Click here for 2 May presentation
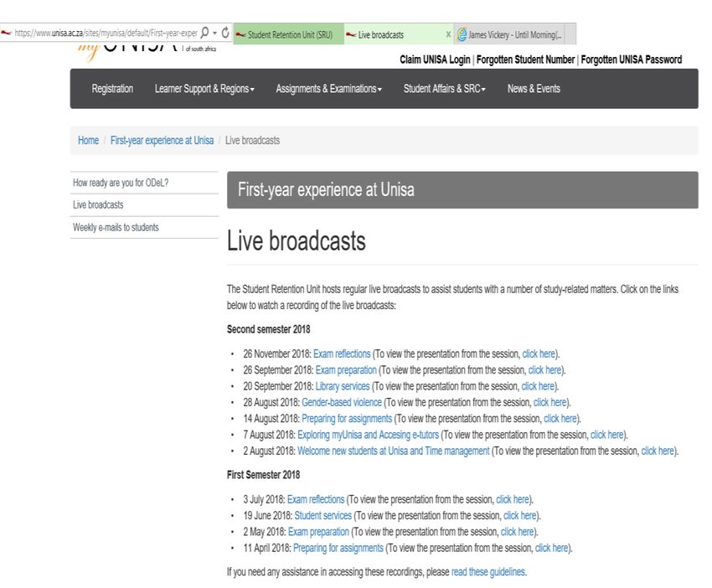This screenshot has width=712, height=588. pos(517,532)
